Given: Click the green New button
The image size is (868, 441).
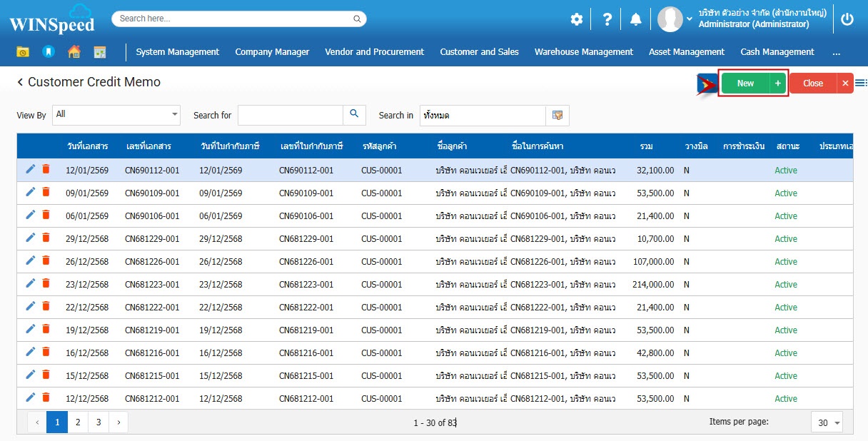Looking at the screenshot, I should [x=745, y=83].
